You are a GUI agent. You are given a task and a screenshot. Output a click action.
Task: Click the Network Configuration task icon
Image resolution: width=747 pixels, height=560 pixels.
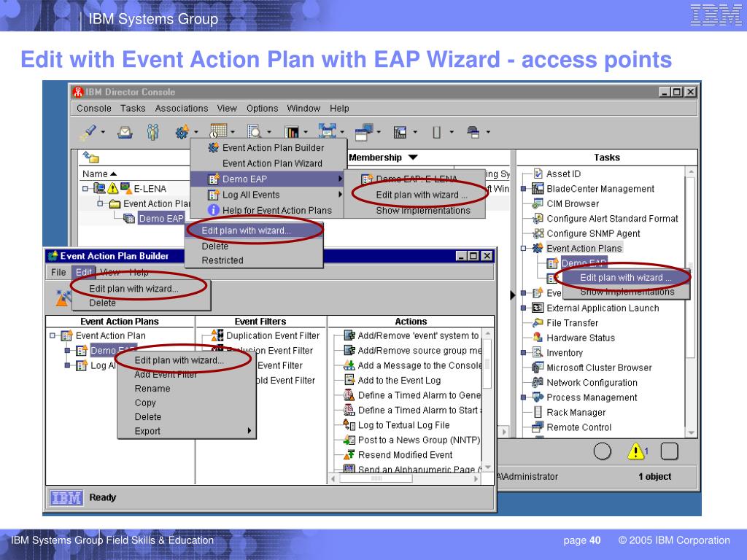pyautogui.click(x=538, y=382)
